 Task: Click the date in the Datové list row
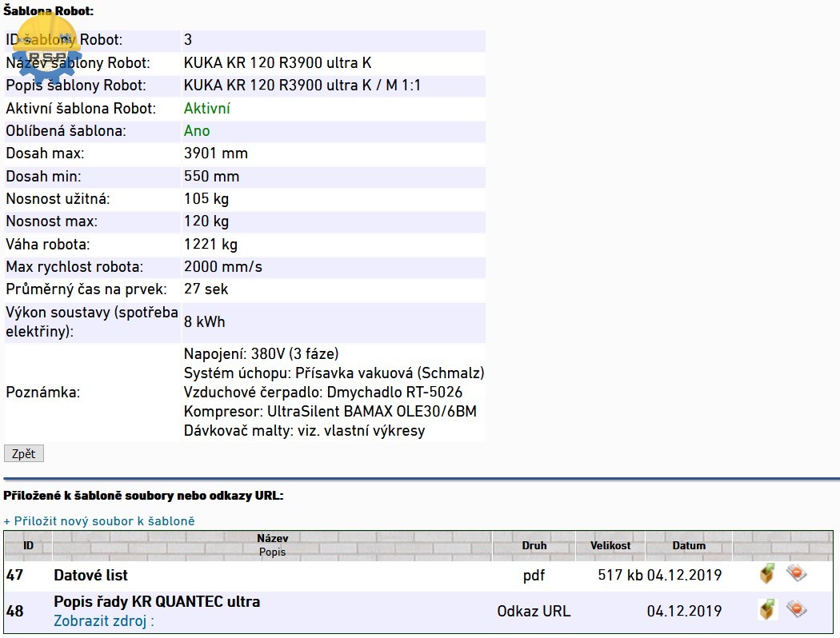click(x=685, y=576)
